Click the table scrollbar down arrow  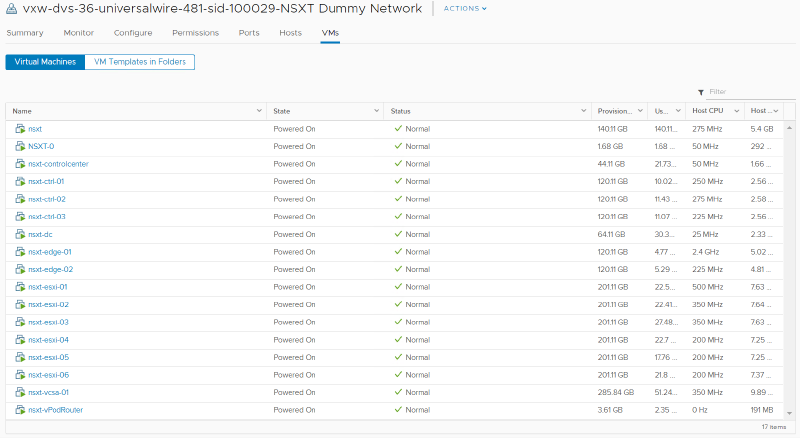789,413
